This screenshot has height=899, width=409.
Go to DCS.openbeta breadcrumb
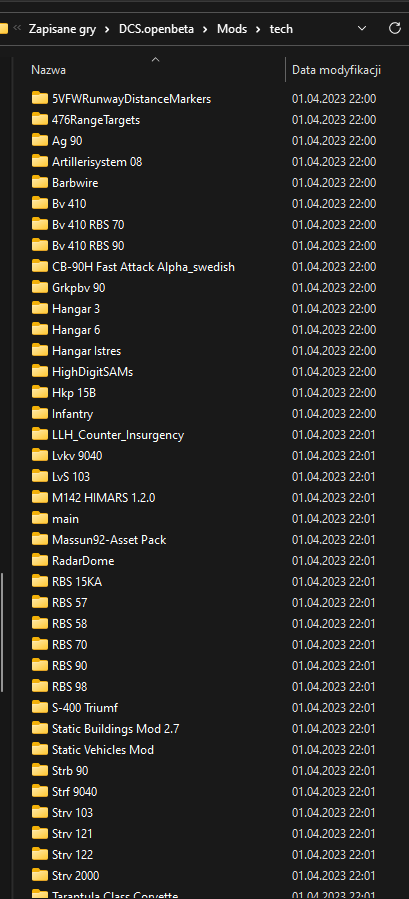point(156,29)
